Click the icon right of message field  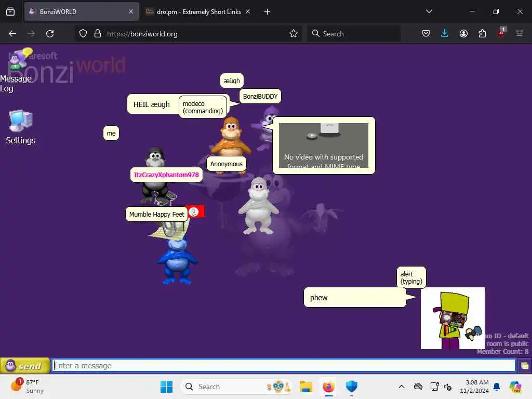[x=525, y=366]
